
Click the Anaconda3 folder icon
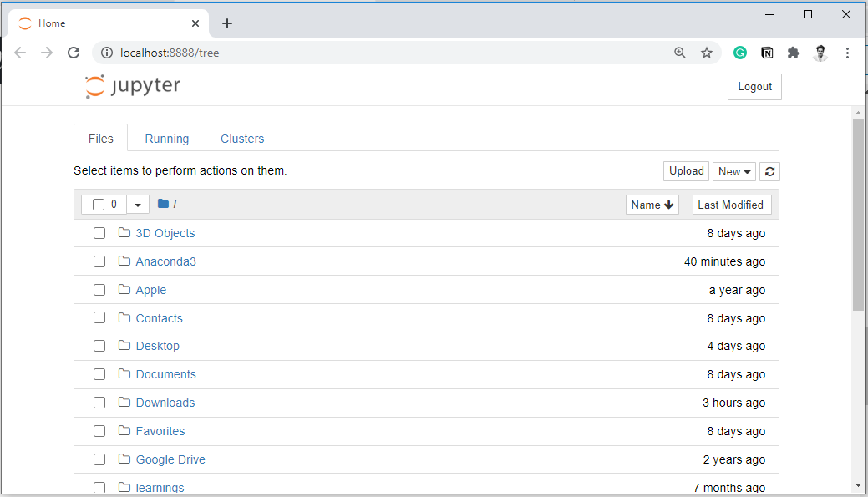[124, 261]
